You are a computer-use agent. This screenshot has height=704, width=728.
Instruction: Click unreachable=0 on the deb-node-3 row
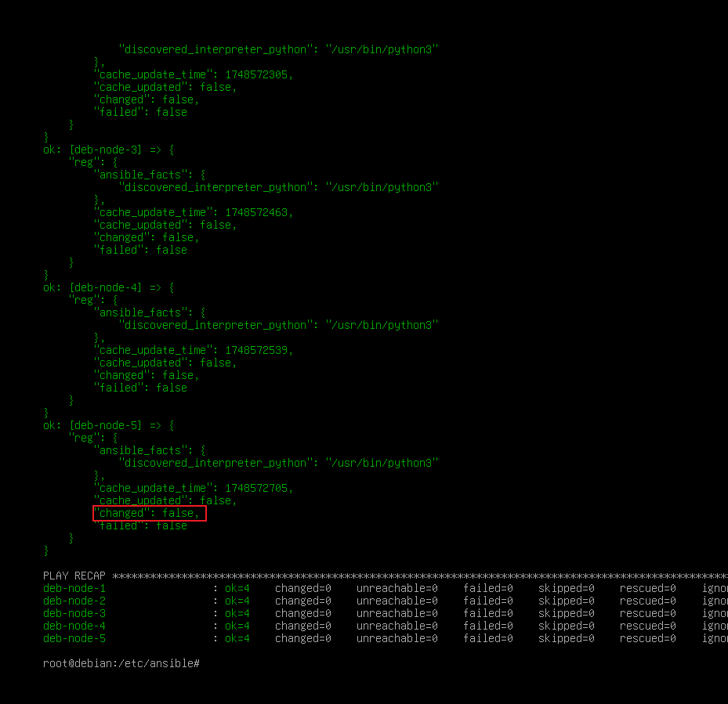(397, 613)
